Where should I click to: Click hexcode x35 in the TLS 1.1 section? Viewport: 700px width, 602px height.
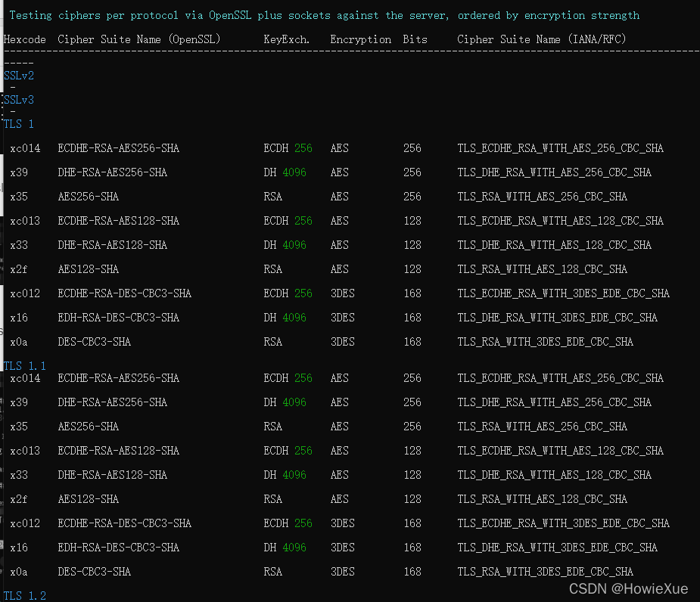(19, 427)
